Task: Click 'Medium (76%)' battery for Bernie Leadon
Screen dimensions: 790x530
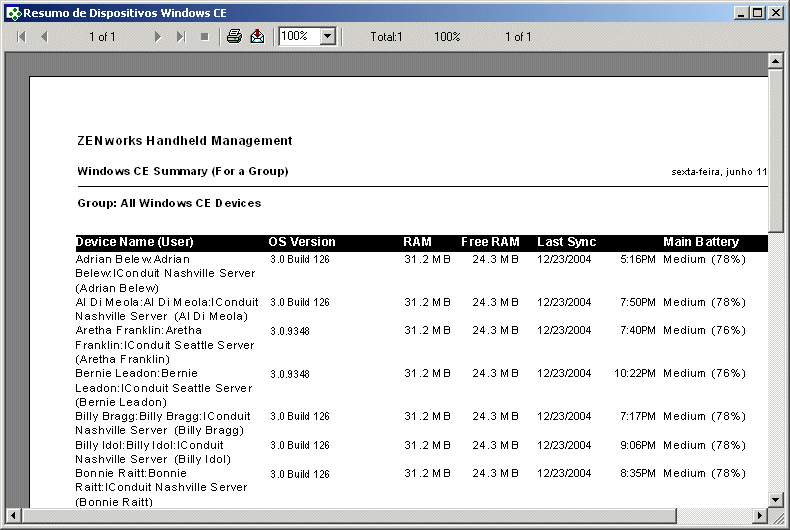Action: pyautogui.click(x=704, y=373)
